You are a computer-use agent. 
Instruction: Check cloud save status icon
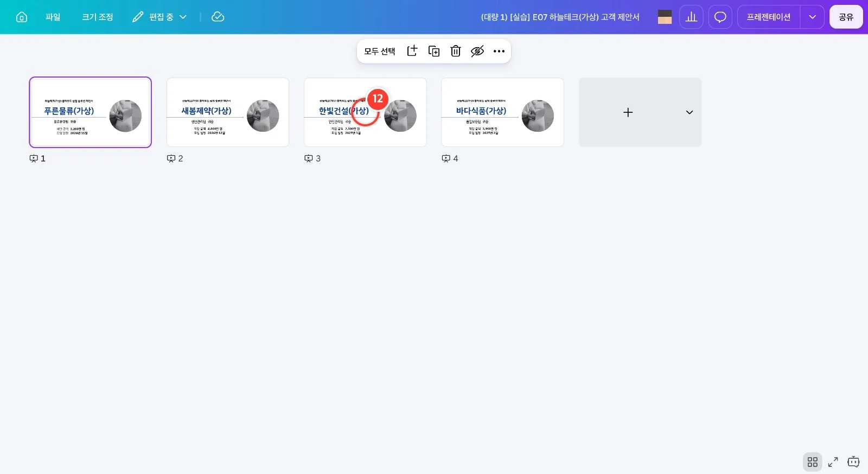click(x=218, y=17)
